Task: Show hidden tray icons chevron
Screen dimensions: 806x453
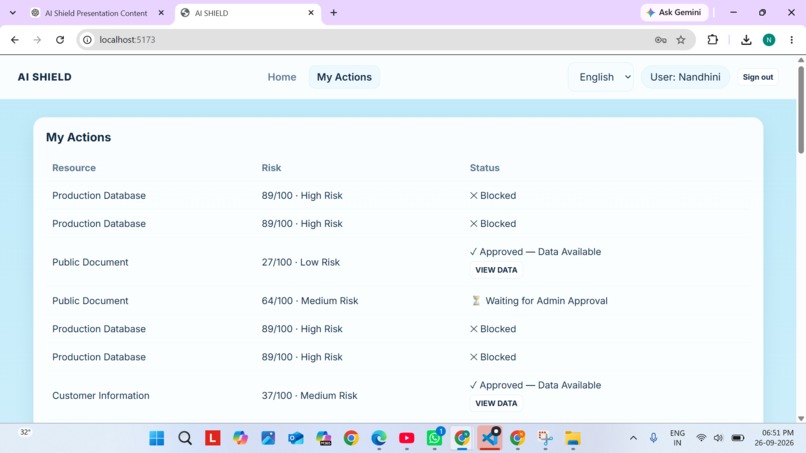Action: (633, 438)
